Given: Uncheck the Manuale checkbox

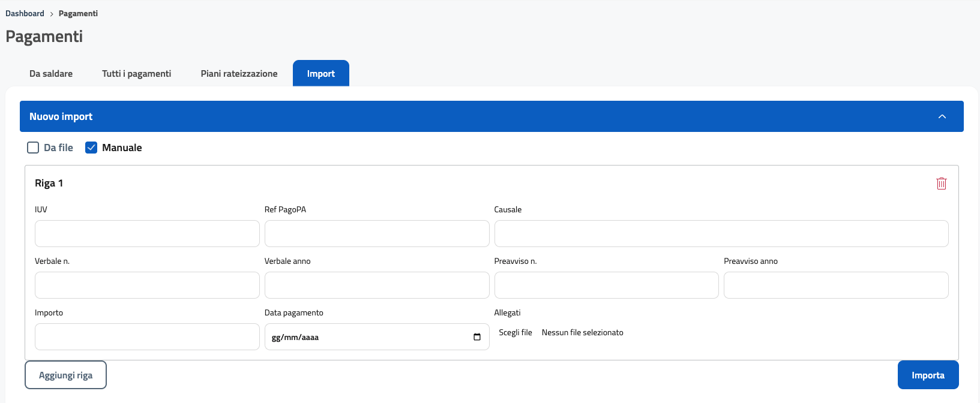Looking at the screenshot, I should pyautogui.click(x=91, y=148).
